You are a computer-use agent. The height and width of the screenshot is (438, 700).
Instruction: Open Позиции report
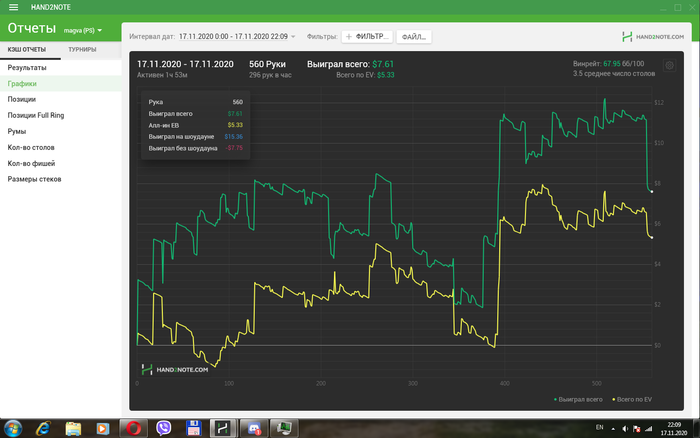(61, 99)
